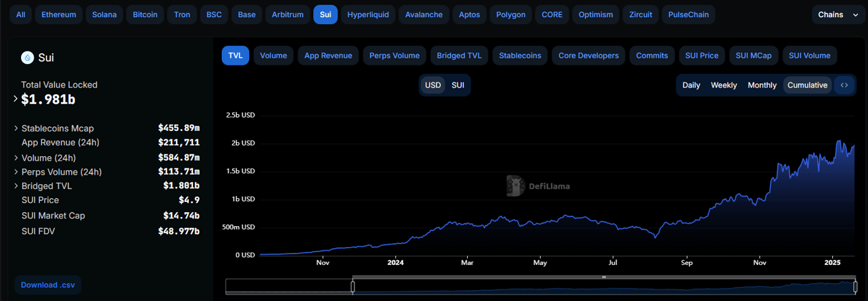Expand Perps Volume (24h) row

[x=17, y=172]
